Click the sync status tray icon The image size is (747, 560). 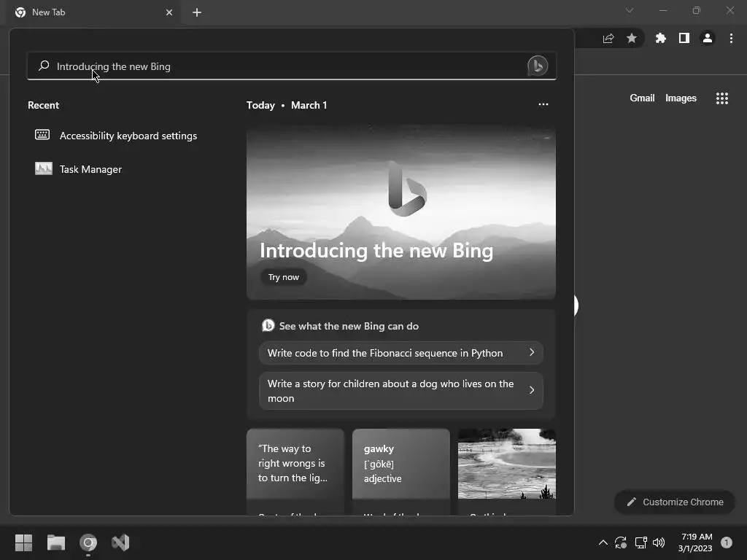tap(621, 542)
